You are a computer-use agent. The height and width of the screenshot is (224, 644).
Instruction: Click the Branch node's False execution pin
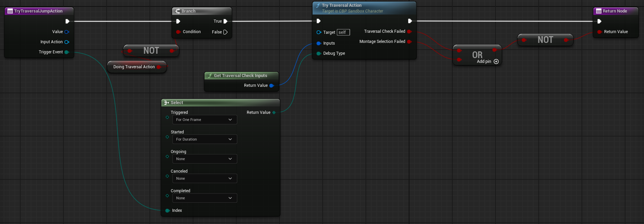(x=225, y=32)
